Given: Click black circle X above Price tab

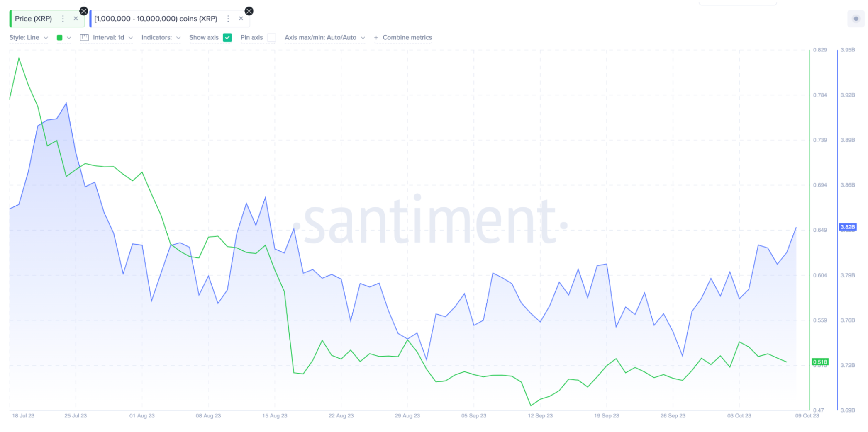Looking at the screenshot, I should click(x=83, y=11).
